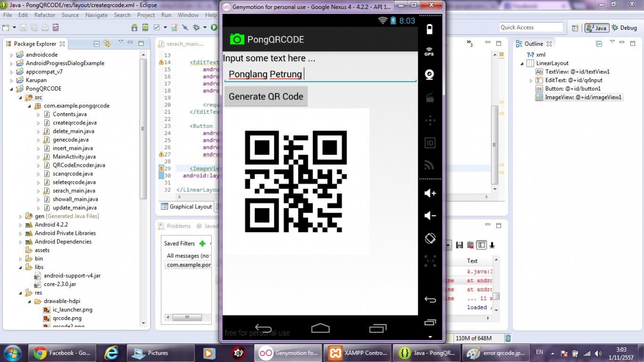This screenshot has height=362, width=644.
Task: Tap the PongQRCODE camera app icon
Action: (237, 39)
